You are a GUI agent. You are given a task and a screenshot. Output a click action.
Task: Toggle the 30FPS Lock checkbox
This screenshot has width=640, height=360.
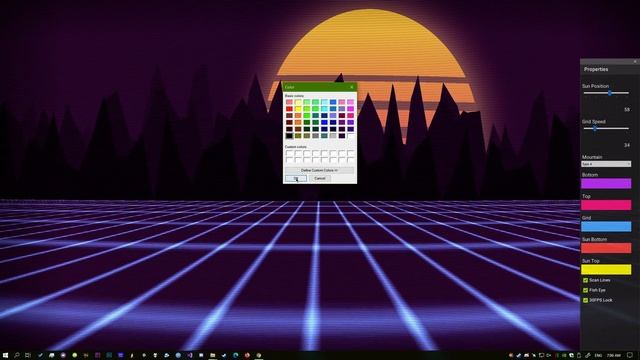[x=585, y=300]
